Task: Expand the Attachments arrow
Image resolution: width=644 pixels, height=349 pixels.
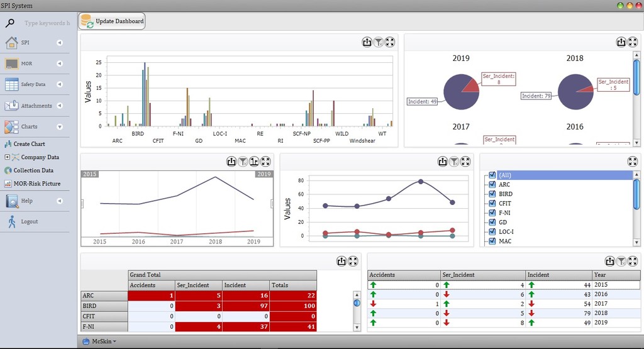Action: 60,106
